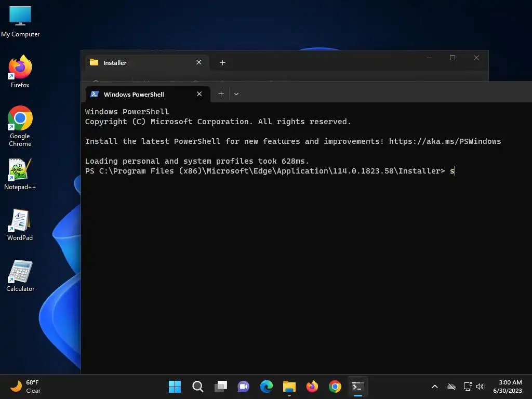Screen dimensions: 532x399
Task: Open WordPad desktop shortcut
Action: tap(20, 224)
